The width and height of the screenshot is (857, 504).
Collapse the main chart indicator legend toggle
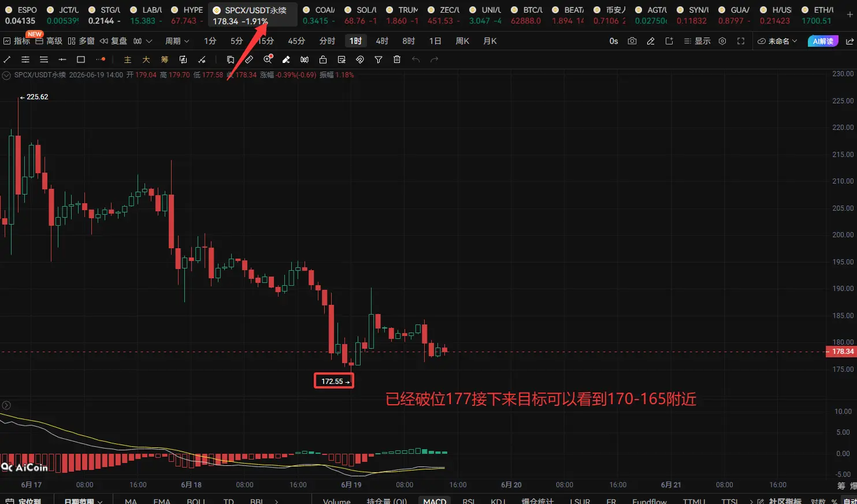click(7, 75)
